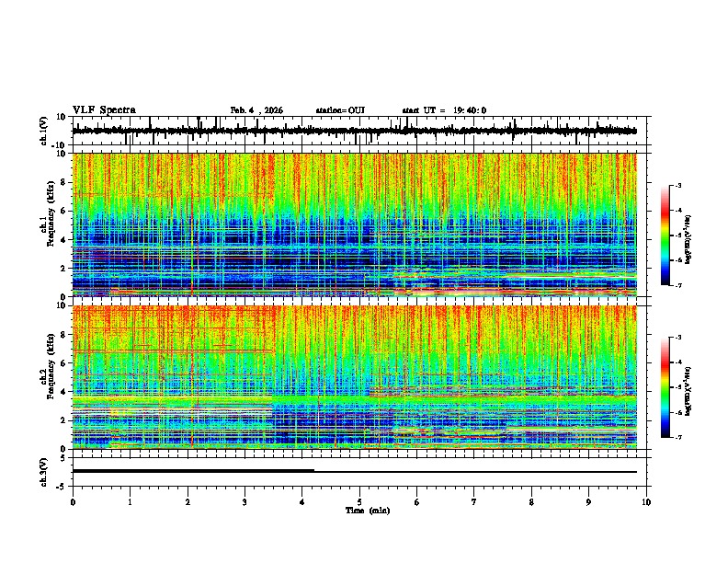This screenshot has width=728, height=563.
Task: Click the "-7" label on ch.2 colorbar
Action: point(677,437)
